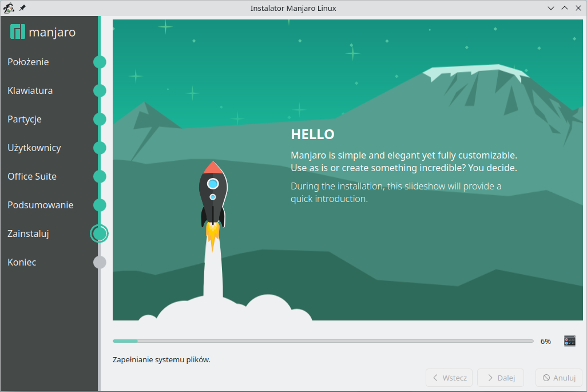
Task: Click the Zainstaluj step circle indicator
Action: [x=100, y=233]
